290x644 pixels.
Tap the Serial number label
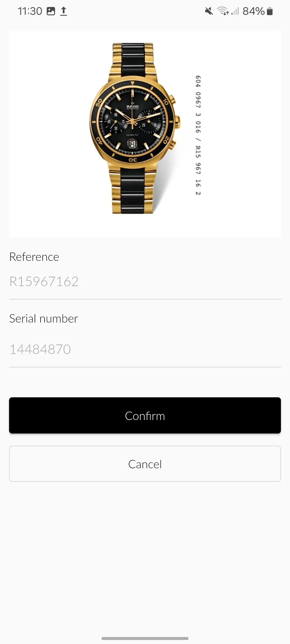tap(44, 319)
